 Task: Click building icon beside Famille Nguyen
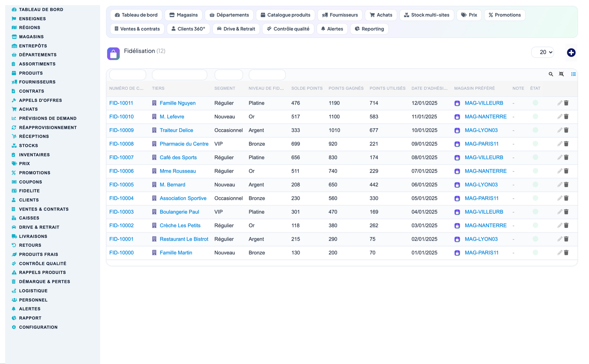[154, 103]
